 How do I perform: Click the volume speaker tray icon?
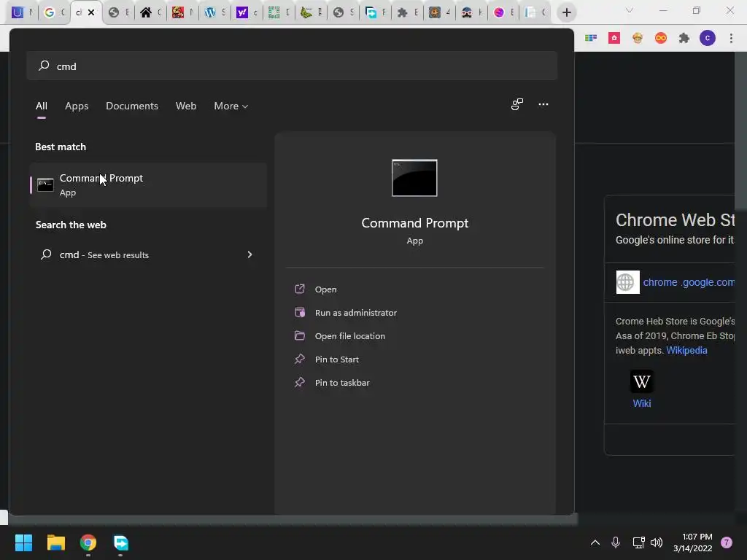point(657,542)
